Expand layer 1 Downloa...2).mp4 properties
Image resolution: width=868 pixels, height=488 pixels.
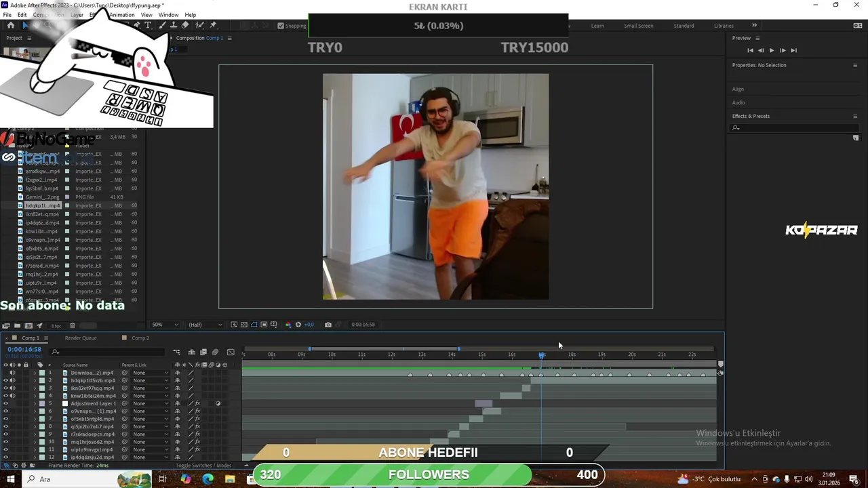(35, 373)
